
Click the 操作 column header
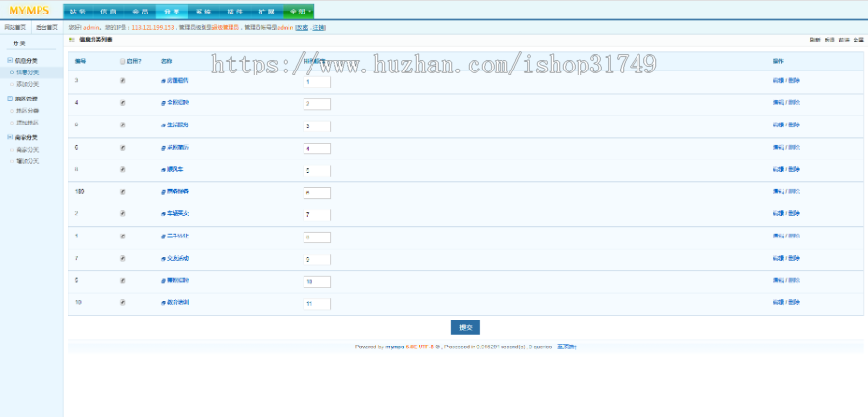pos(777,62)
